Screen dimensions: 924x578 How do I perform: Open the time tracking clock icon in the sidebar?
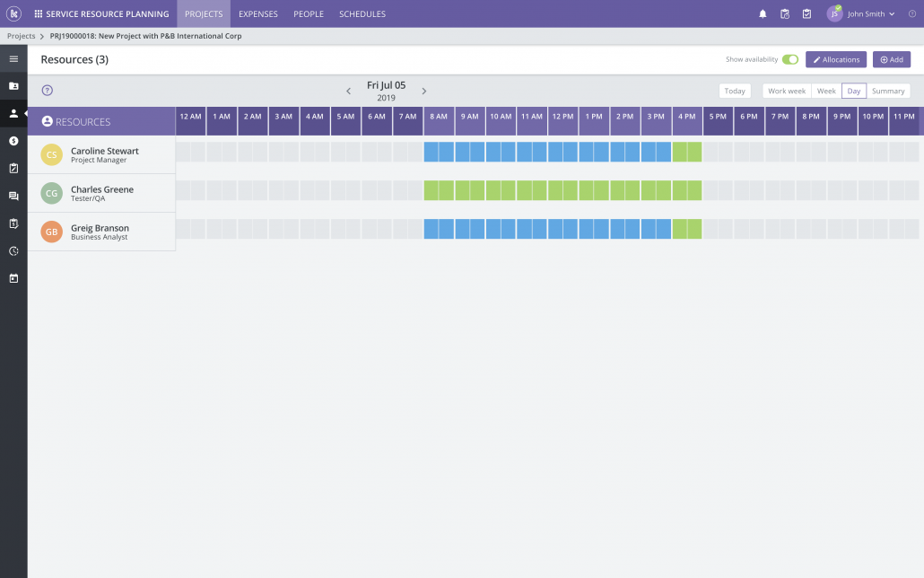[x=13, y=251]
